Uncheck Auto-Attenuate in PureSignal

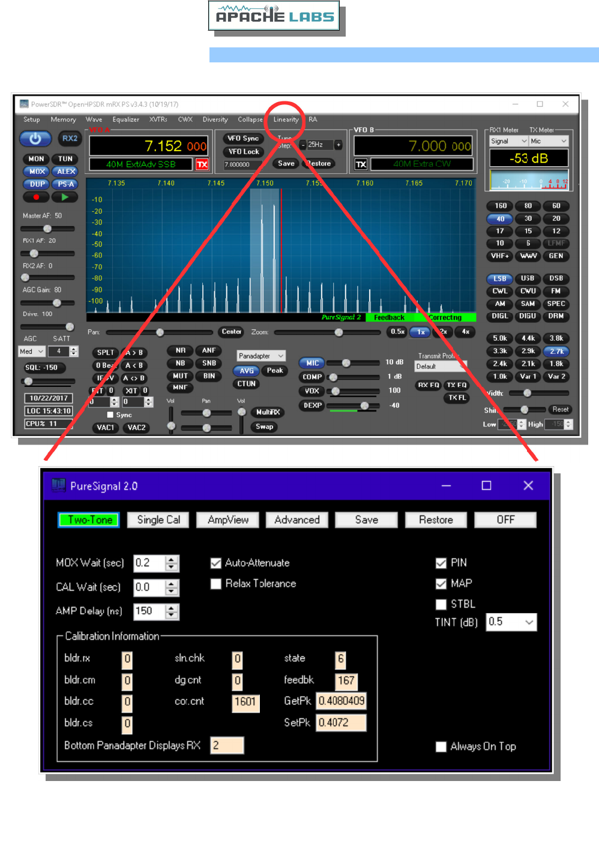[216, 563]
